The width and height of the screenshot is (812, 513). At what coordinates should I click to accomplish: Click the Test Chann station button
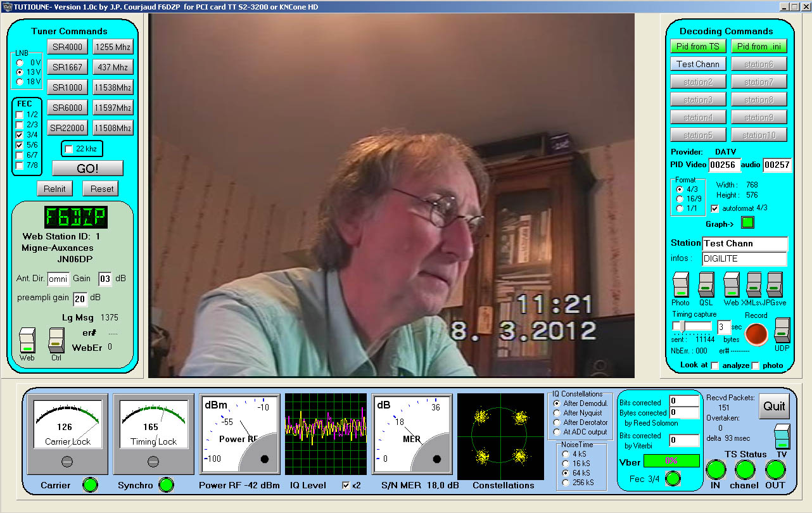[x=698, y=64]
